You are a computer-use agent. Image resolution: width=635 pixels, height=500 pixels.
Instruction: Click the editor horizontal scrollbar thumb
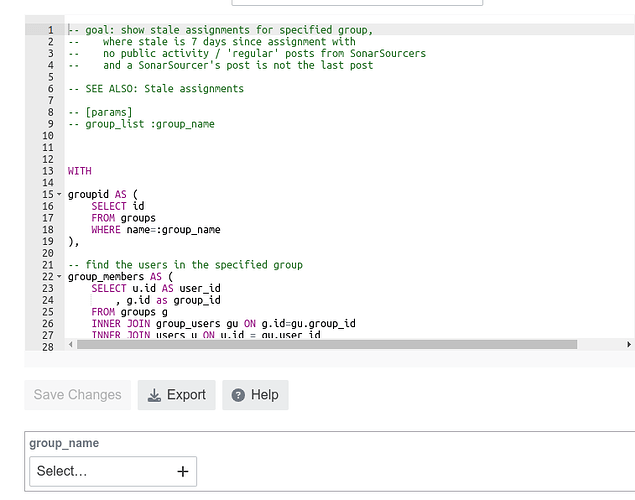(x=327, y=345)
